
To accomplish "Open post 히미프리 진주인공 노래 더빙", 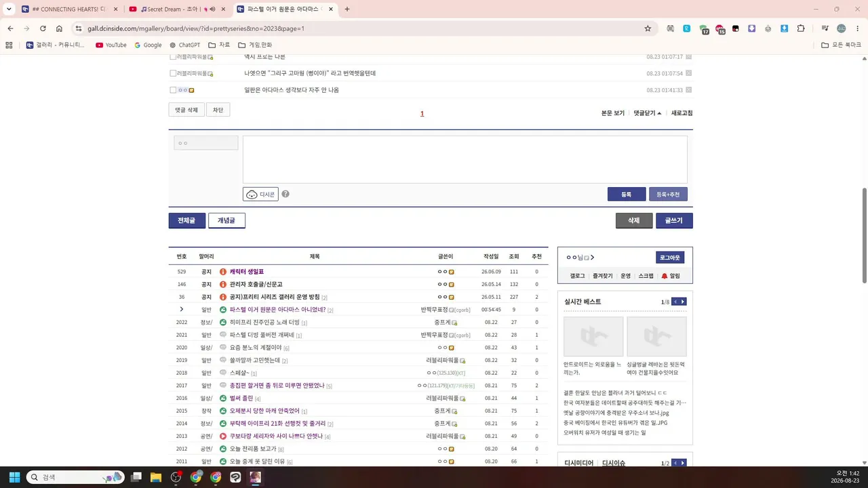I will [x=264, y=323].
